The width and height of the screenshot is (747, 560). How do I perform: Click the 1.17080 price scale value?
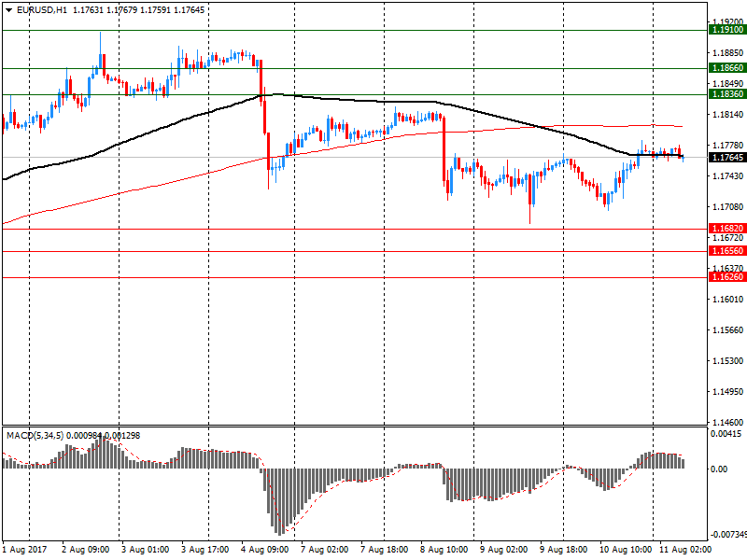(x=727, y=206)
